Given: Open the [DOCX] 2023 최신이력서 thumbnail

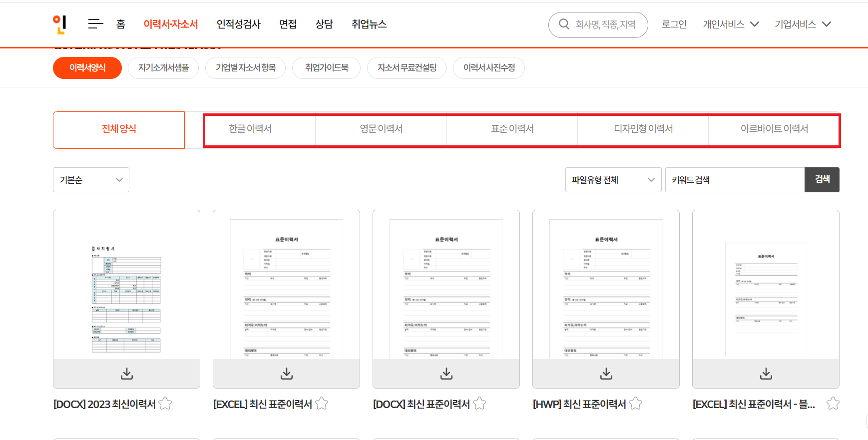Looking at the screenshot, I should [126, 285].
